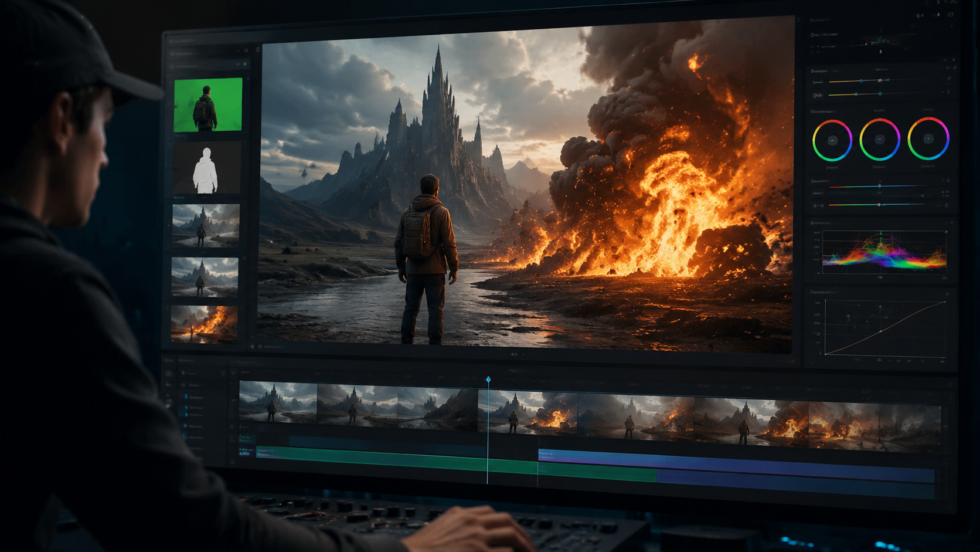The image size is (980, 552).
Task: Select the white silhouette matte thumbnail
Action: click(206, 169)
